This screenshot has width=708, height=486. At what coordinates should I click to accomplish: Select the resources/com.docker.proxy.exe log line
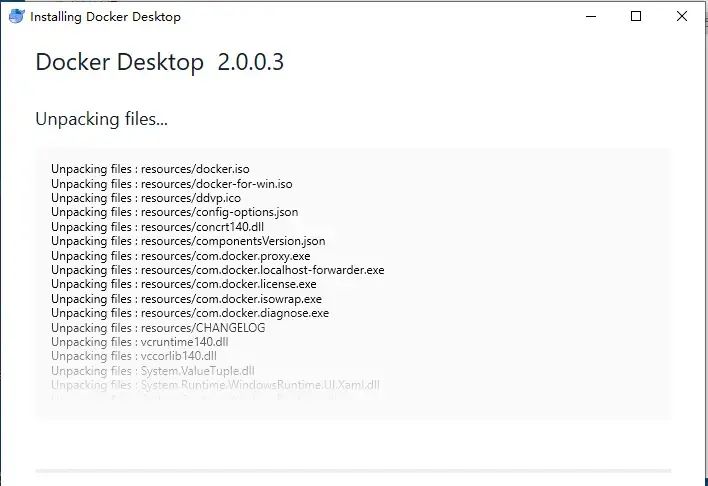(x=181, y=256)
